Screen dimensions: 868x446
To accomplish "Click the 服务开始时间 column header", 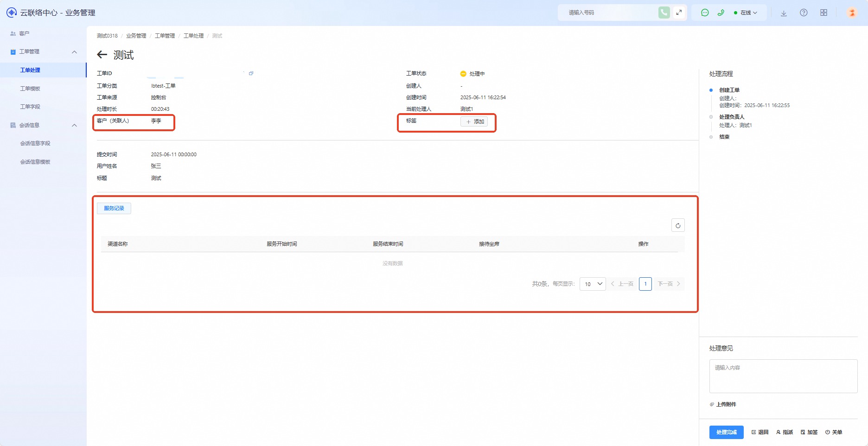I will tap(282, 244).
